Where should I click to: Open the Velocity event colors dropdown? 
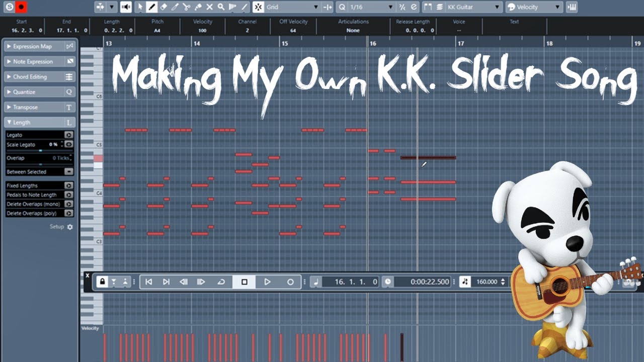539,7
